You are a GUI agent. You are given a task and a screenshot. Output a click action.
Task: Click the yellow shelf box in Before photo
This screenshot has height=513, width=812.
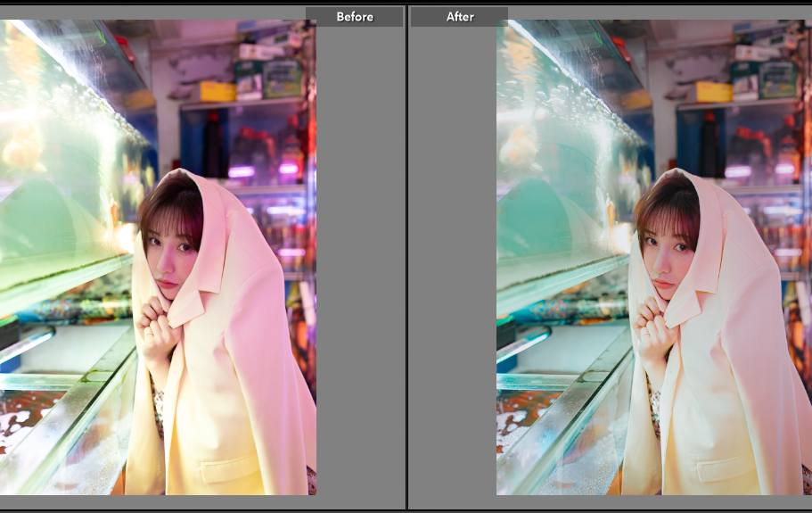coord(217,91)
